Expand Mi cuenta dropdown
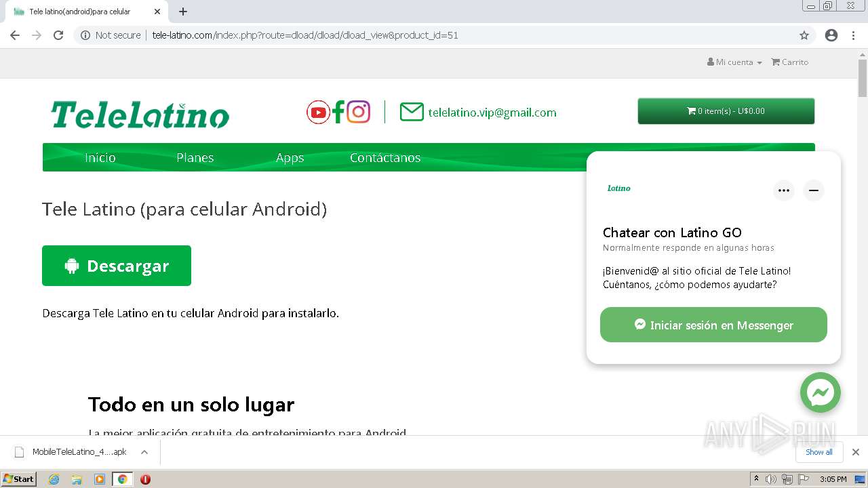This screenshot has height=488, width=868. [734, 62]
